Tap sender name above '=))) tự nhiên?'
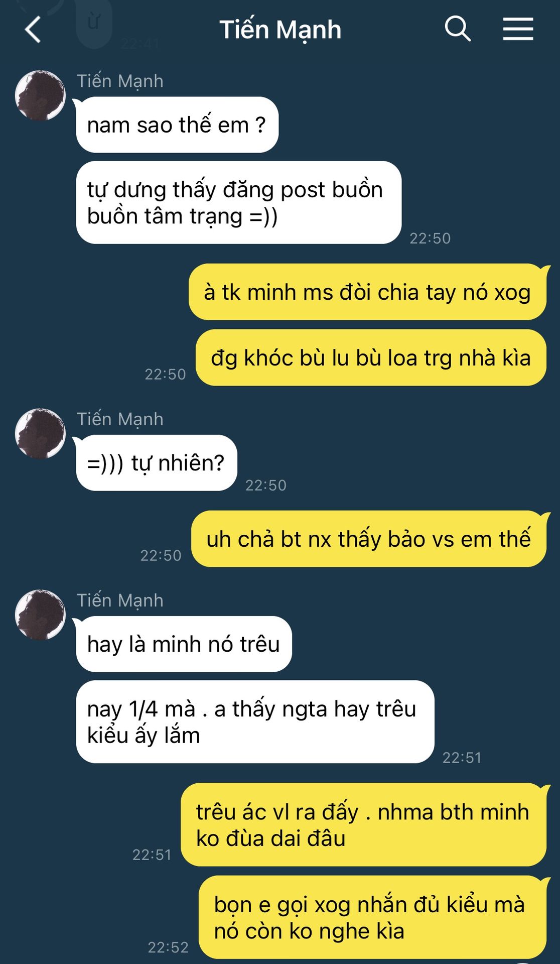 [x=120, y=419]
